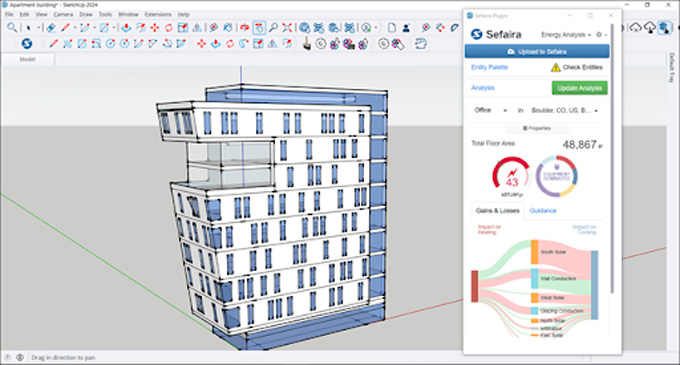The width and height of the screenshot is (680, 365).
Task: Open the Window menu
Action: (128, 14)
